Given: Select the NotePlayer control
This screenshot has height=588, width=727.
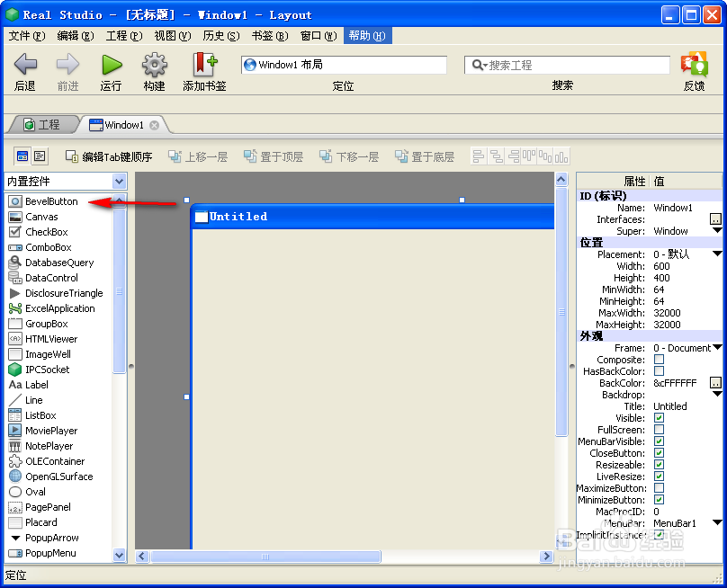Looking at the screenshot, I should [49, 446].
